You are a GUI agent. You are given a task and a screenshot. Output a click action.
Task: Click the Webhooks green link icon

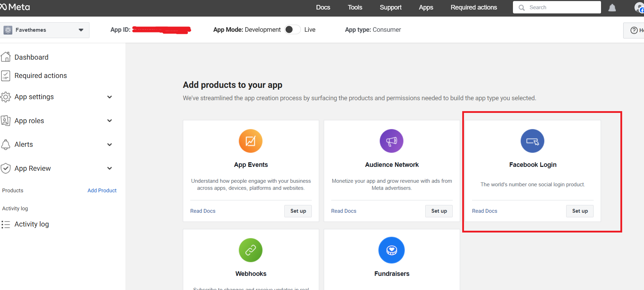point(250,250)
